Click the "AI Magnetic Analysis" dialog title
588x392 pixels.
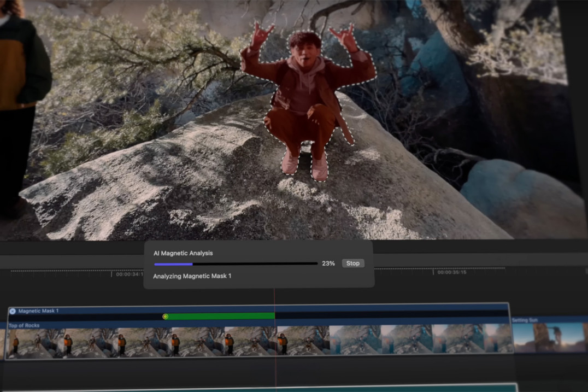click(183, 253)
